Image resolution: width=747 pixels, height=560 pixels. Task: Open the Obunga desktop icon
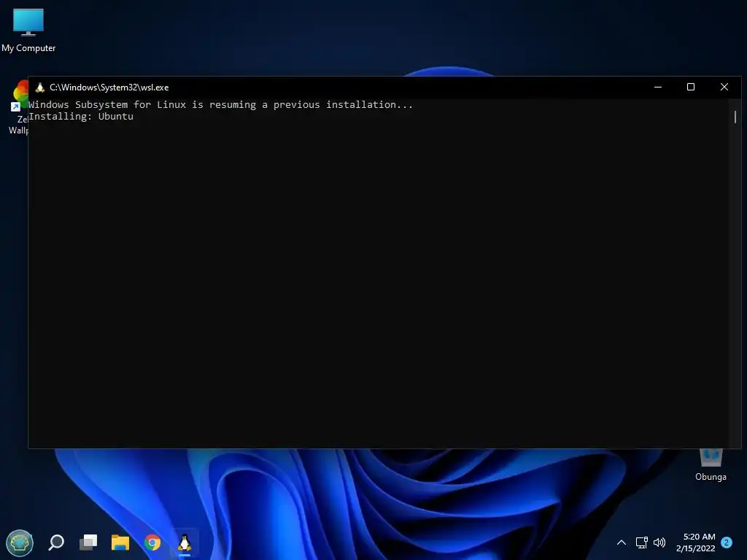(x=711, y=465)
